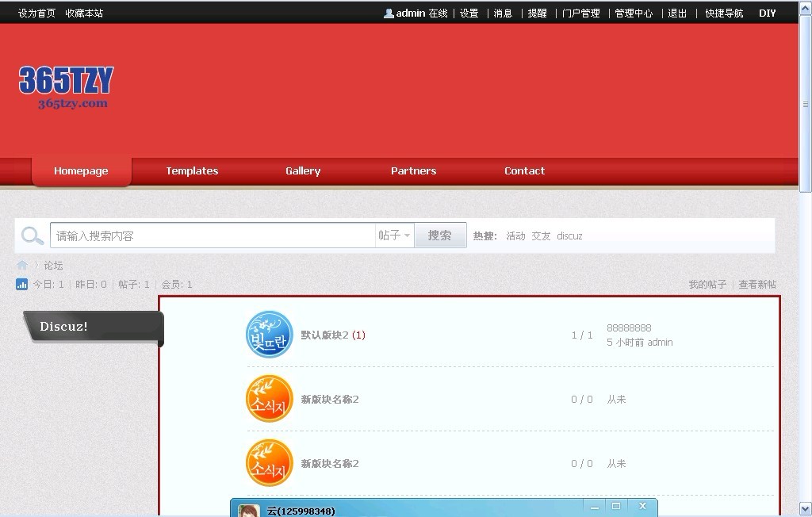Click the 设为首页 link

[36, 13]
